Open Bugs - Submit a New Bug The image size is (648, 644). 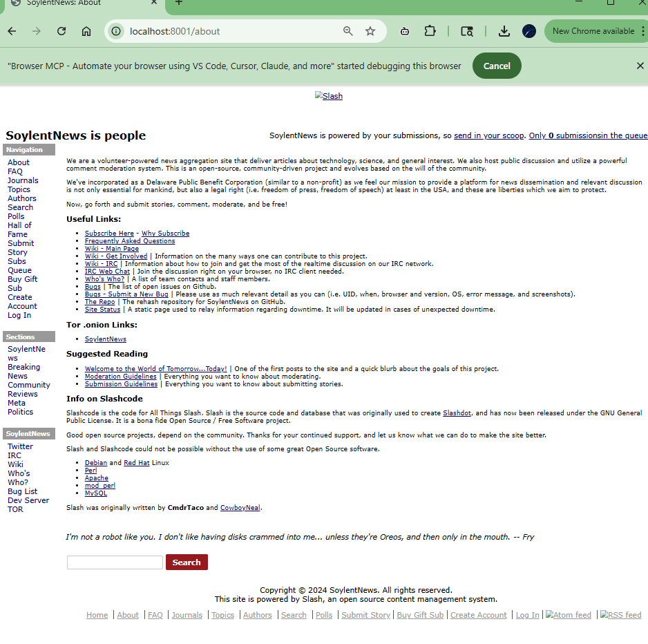[126, 294]
